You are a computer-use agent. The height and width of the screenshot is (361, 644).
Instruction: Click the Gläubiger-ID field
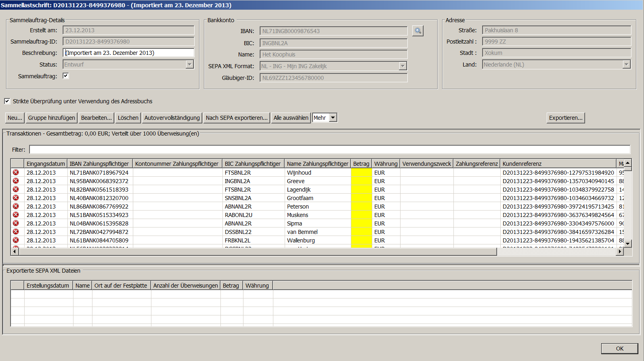click(x=334, y=78)
